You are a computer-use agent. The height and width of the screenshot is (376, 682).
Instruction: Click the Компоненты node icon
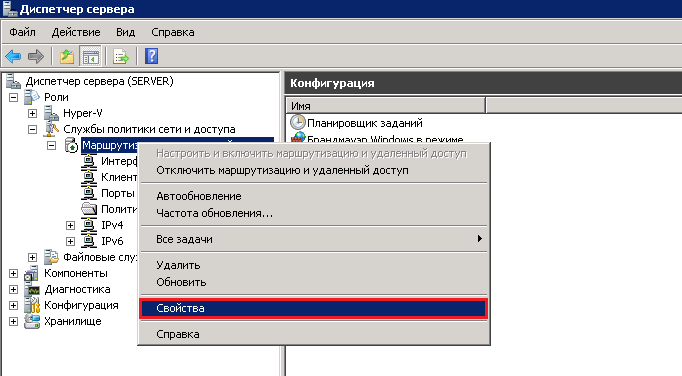pos(32,273)
